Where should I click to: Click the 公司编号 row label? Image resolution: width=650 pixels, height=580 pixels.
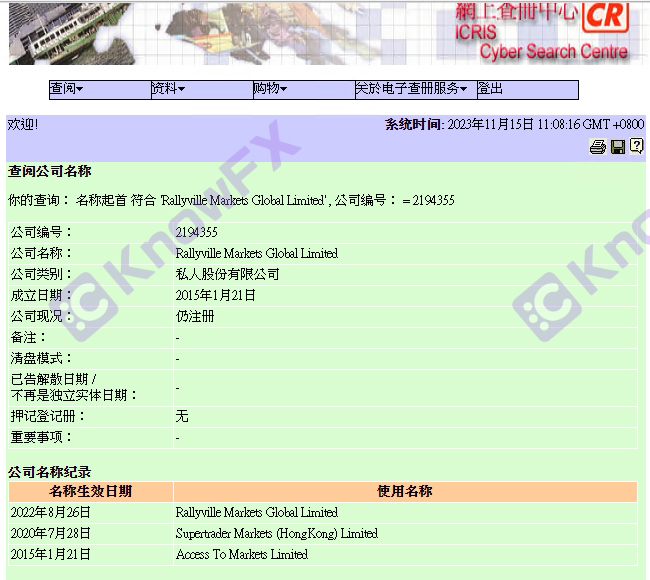click(41, 232)
